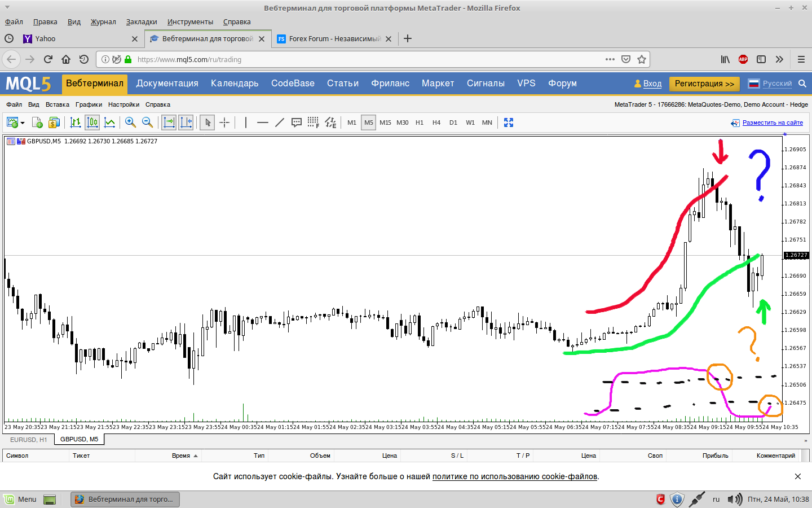Open the terminal Графики menu

click(89, 104)
